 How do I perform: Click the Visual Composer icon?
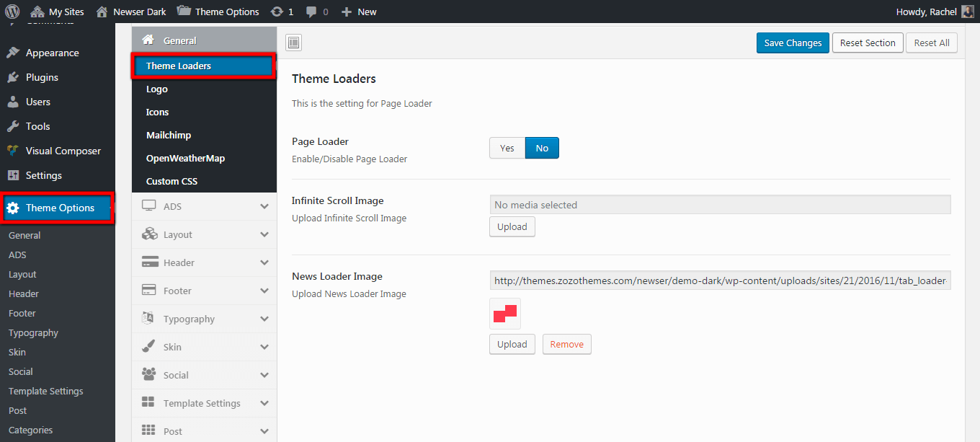point(13,151)
